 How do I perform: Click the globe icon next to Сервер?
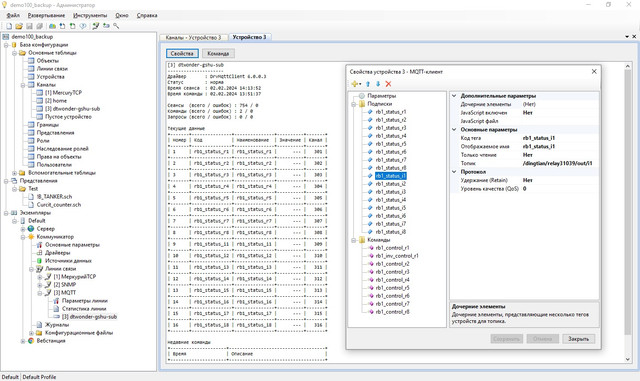[31, 229]
